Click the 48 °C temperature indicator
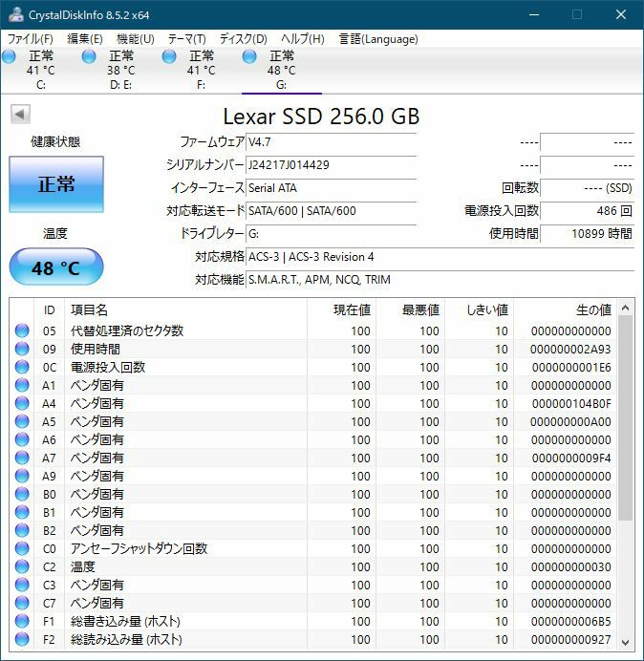The width and height of the screenshot is (644, 661). [x=56, y=267]
